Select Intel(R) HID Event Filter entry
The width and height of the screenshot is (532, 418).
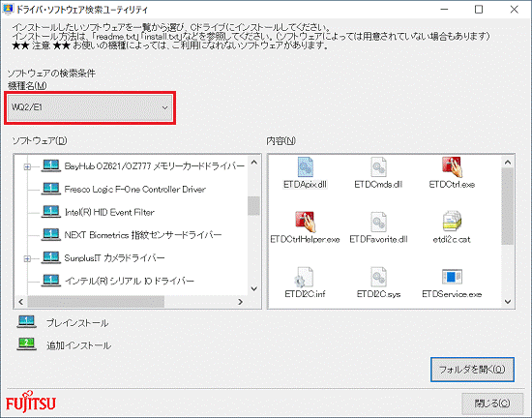pyautogui.click(x=109, y=212)
